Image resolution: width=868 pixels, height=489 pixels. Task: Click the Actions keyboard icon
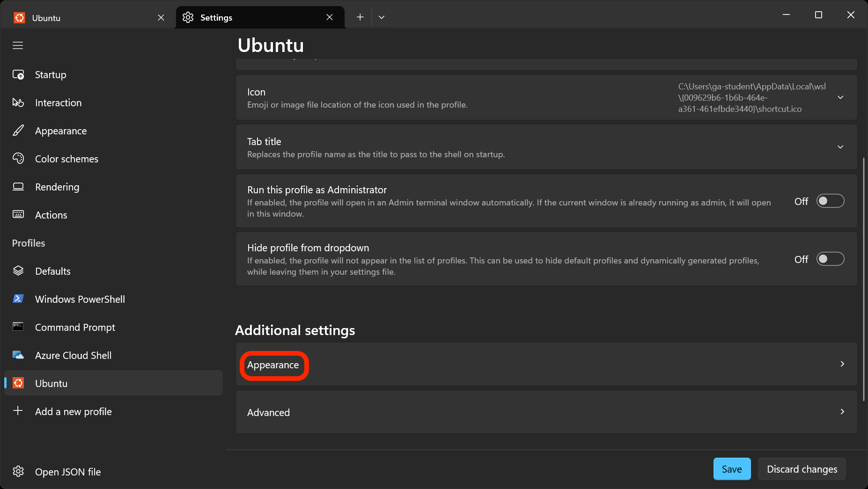[18, 214]
